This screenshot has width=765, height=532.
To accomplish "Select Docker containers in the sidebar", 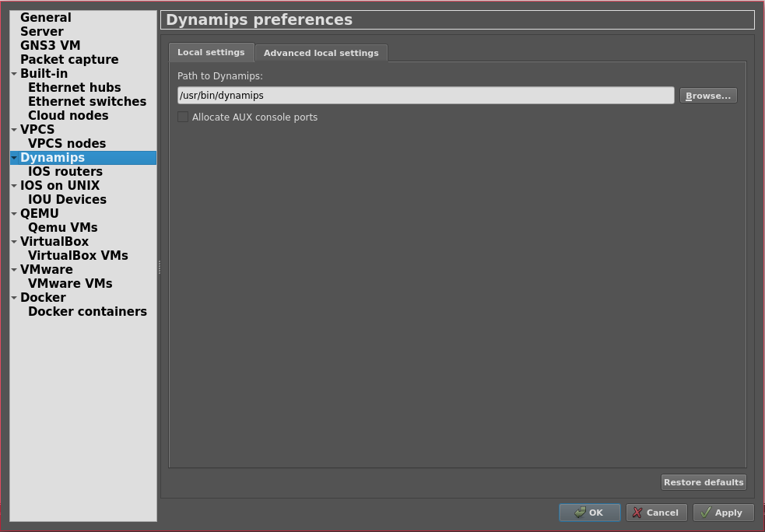I will [87, 312].
